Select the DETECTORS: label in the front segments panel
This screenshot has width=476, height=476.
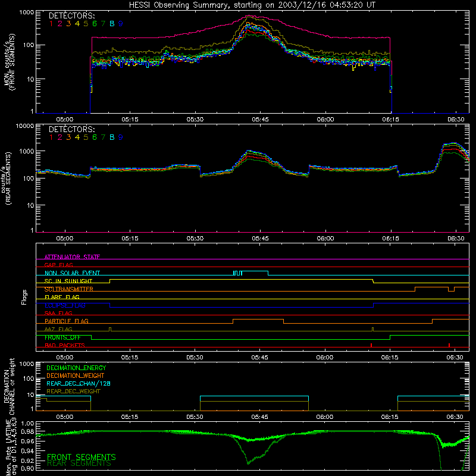pyautogui.click(x=71, y=15)
